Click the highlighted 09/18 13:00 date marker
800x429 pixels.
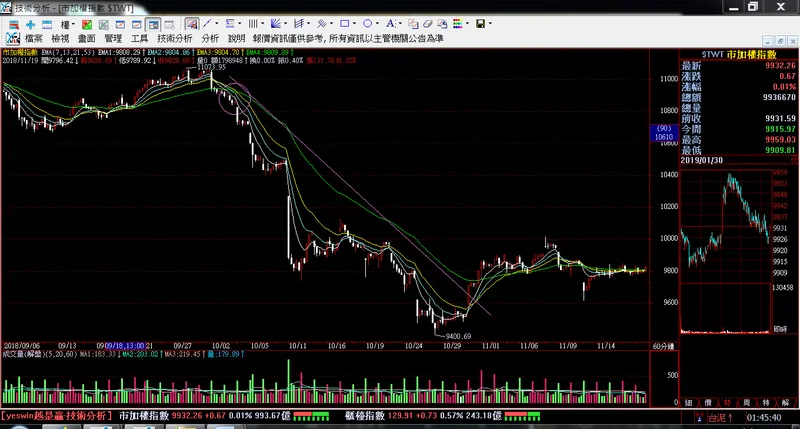(x=125, y=346)
